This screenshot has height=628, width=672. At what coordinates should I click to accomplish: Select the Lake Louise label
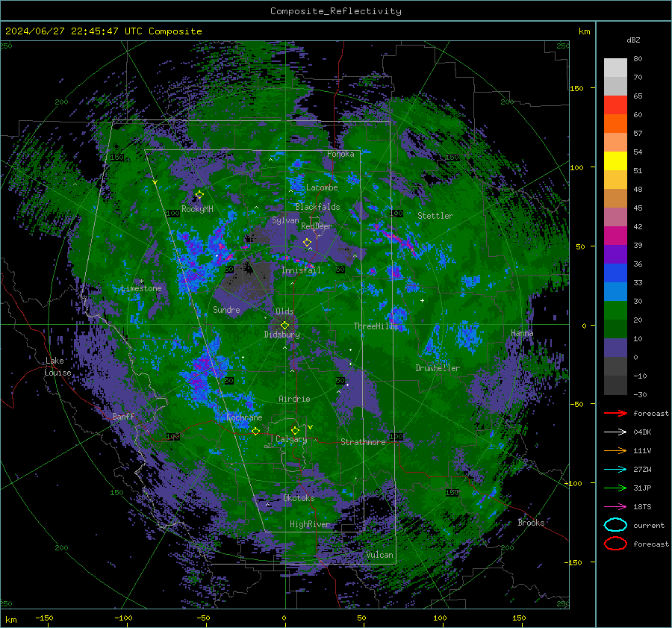(x=57, y=367)
